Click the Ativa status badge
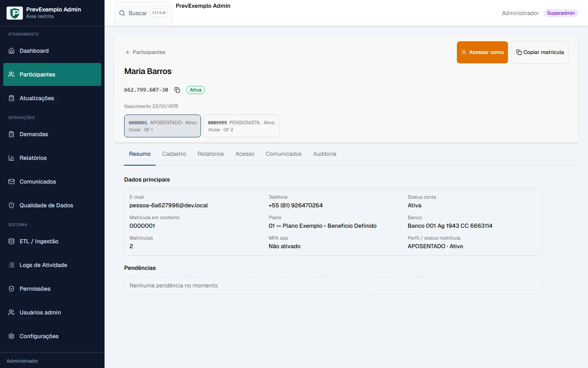The width and height of the screenshot is (588, 368). 196,90
